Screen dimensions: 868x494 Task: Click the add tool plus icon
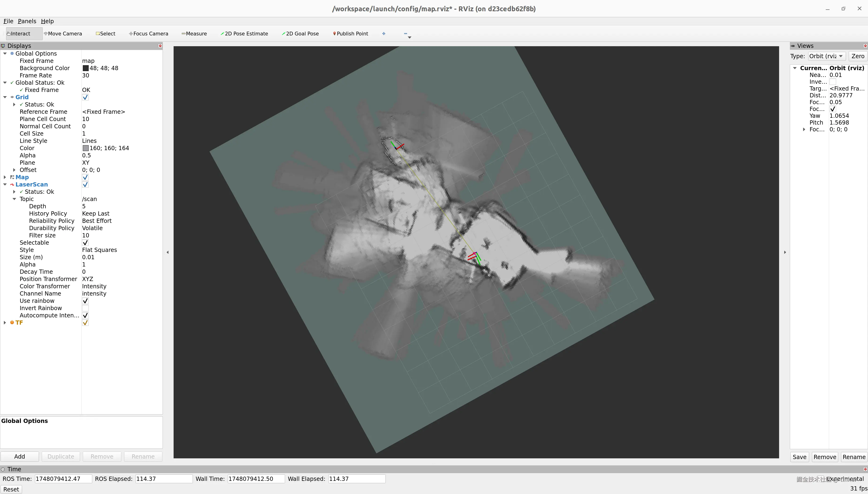click(x=384, y=34)
